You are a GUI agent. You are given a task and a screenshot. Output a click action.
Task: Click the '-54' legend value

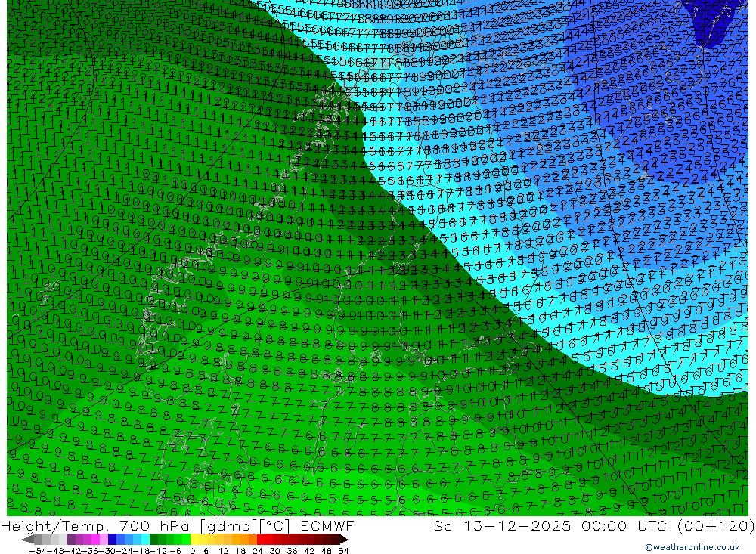pyautogui.click(x=38, y=551)
